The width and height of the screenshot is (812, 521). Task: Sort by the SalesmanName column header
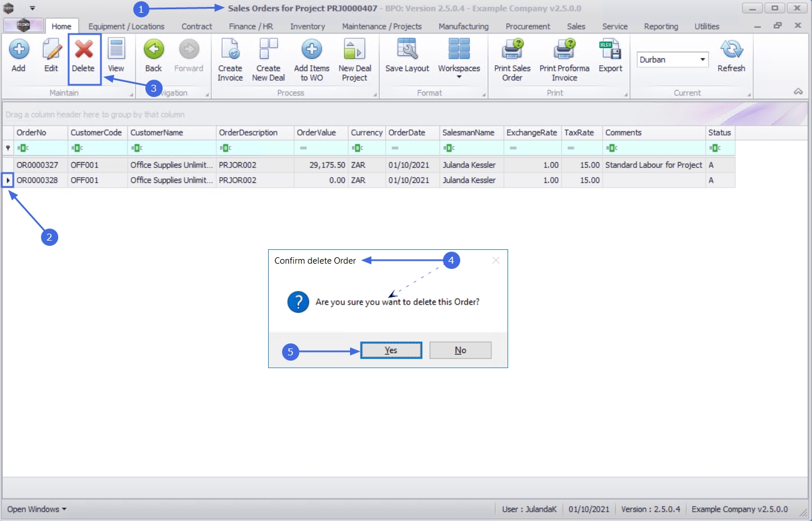click(472, 133)
